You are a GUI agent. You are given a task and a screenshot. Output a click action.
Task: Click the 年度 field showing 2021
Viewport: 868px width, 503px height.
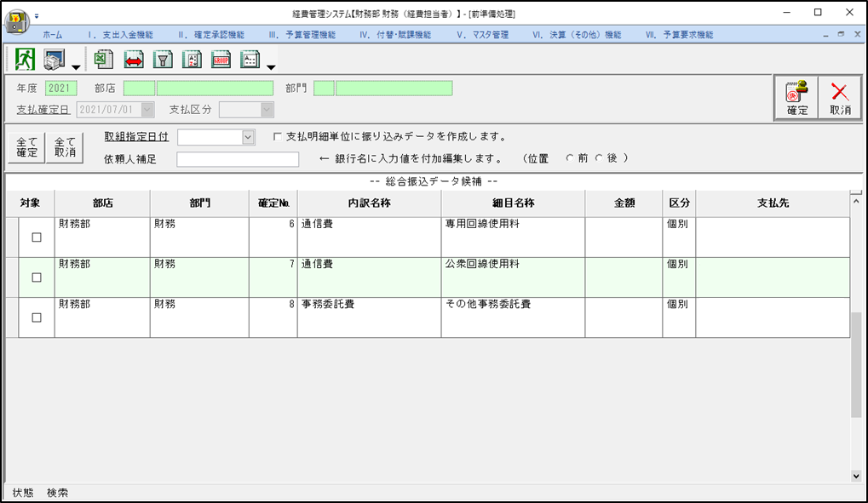tap(60, 89)
